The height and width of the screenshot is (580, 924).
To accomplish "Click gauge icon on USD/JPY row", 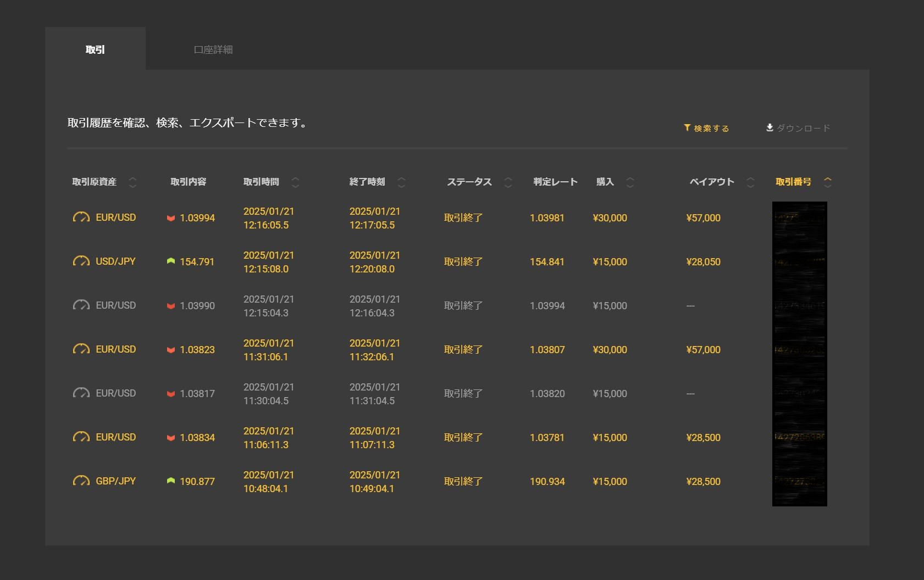I will point(81,261).
